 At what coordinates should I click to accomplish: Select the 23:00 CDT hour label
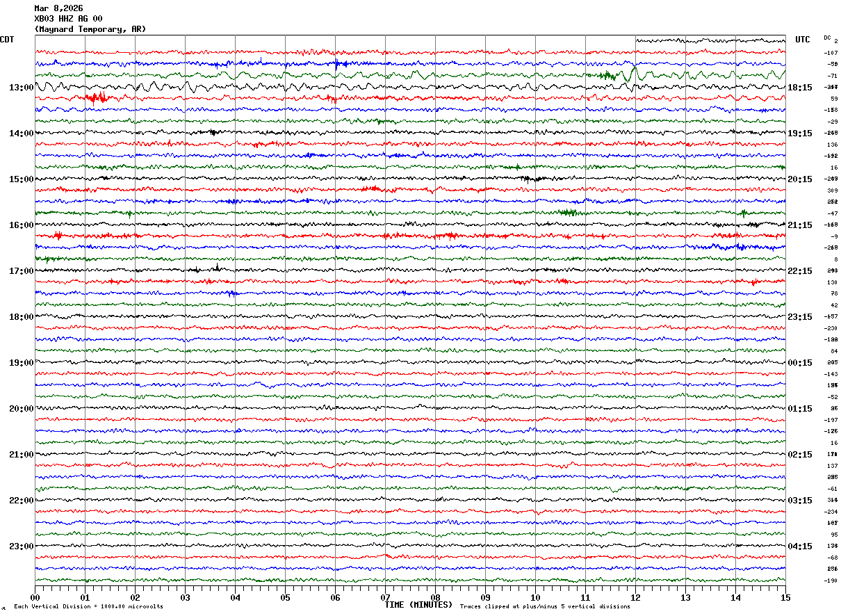coord(22,546)
